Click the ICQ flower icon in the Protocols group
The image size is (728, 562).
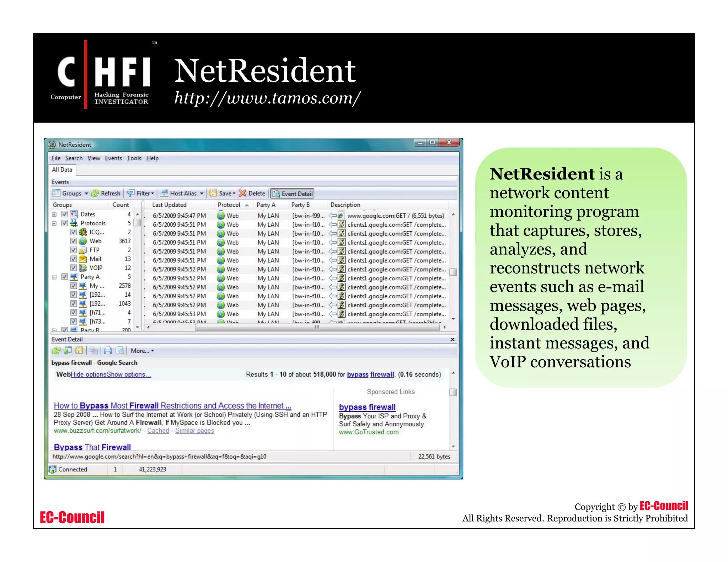pos(83,232)
